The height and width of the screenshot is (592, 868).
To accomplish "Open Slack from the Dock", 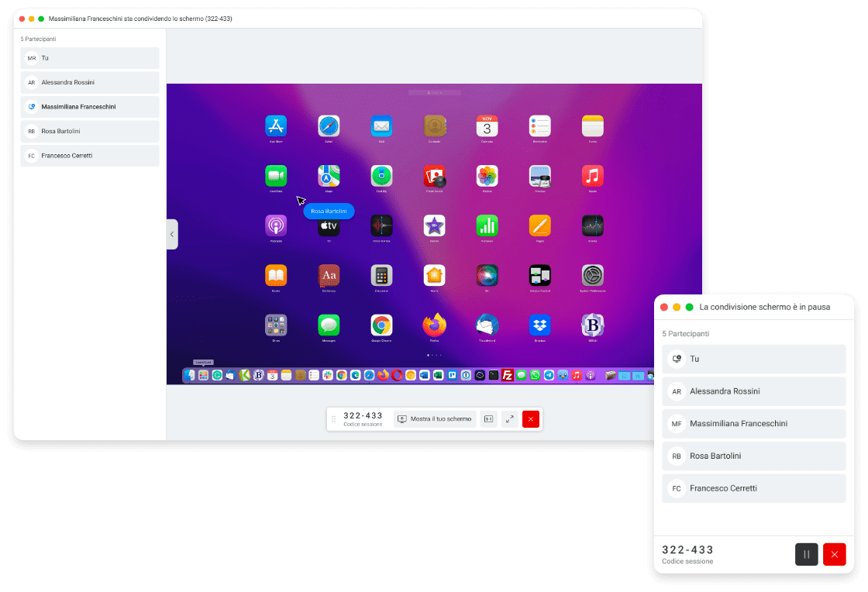I will point(328,375).
